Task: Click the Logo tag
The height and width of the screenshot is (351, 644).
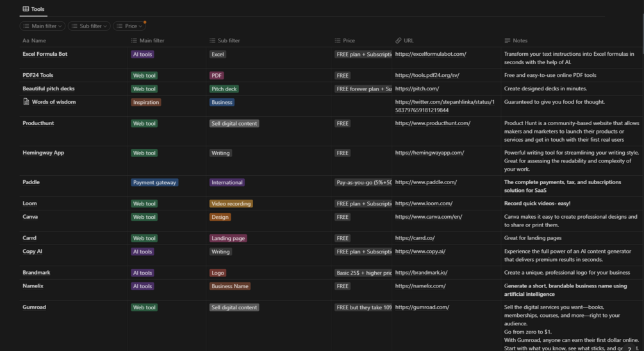Action: [x=218, y=273]
